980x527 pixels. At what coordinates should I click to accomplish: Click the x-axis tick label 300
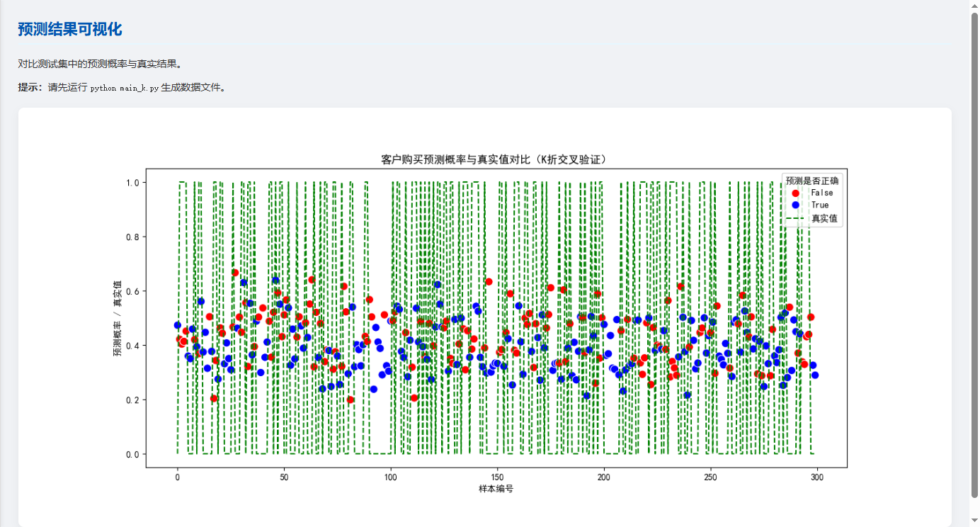816,477
